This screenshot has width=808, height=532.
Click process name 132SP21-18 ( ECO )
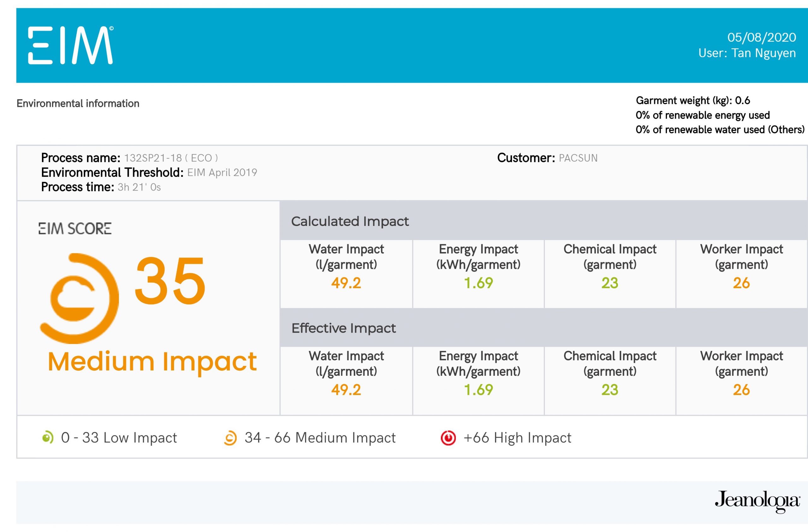point(171,158)
